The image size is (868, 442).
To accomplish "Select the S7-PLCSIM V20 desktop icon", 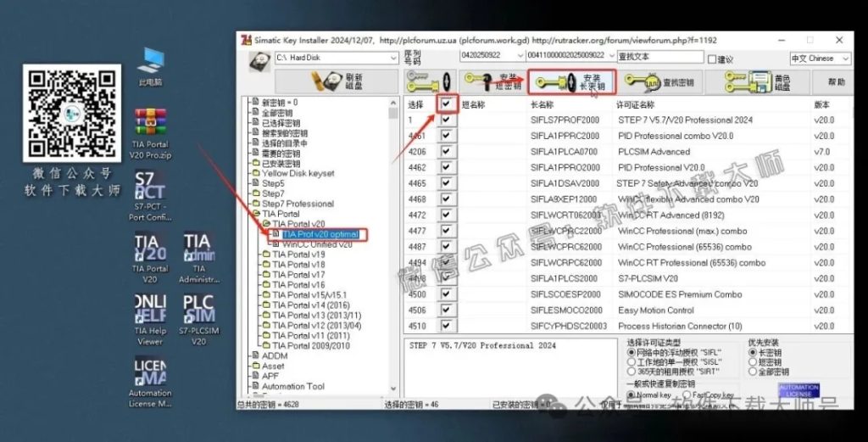I will 198,320.
